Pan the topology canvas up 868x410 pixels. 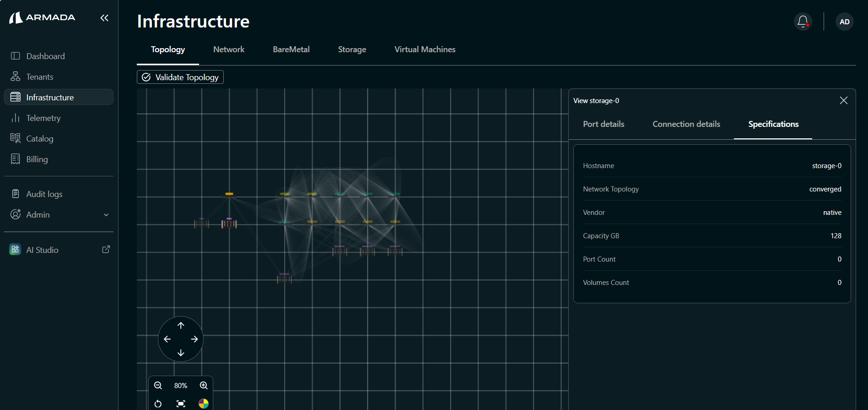tap(181, 325)
